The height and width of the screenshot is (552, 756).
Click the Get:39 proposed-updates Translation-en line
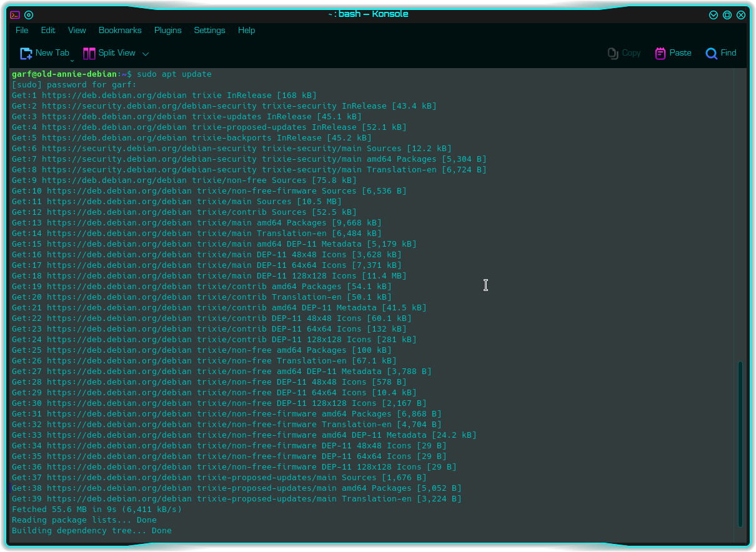pos(237,499)
